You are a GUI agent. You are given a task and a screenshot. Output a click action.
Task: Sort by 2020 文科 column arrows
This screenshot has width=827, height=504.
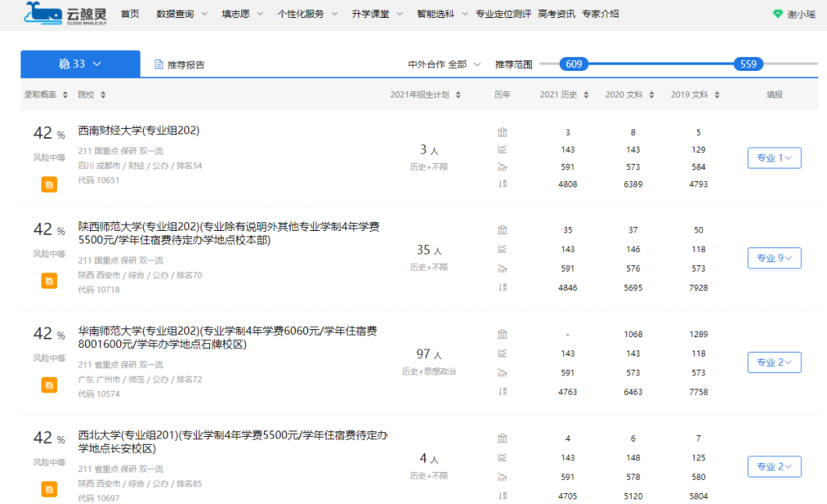tap(650, 95)
